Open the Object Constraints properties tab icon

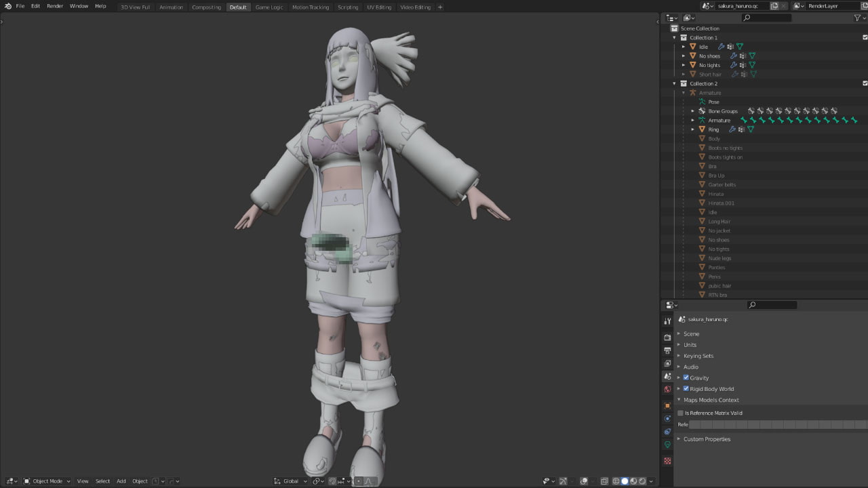click(x=667, y=431)
